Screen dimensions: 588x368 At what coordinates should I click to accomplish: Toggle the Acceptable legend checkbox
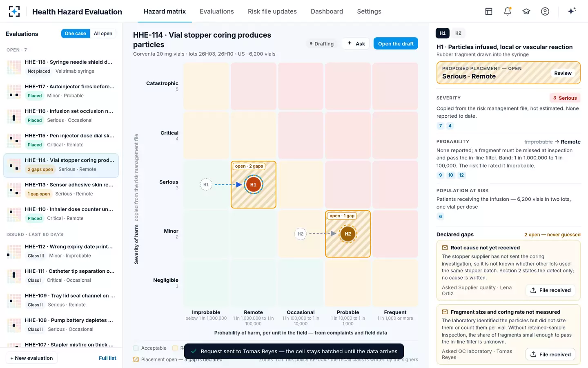[136, 348]
